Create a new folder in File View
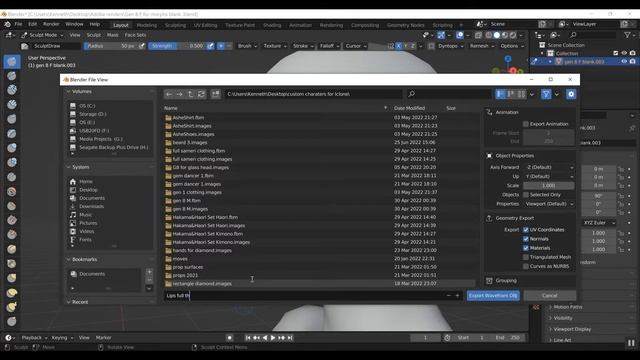 [216, 94]
